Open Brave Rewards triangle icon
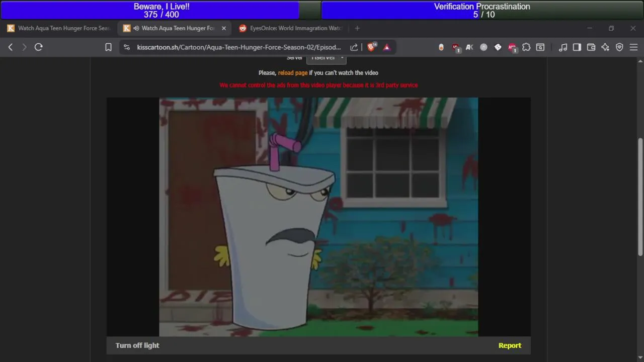Viewport: 644px width, 362px height. [387, 47]
